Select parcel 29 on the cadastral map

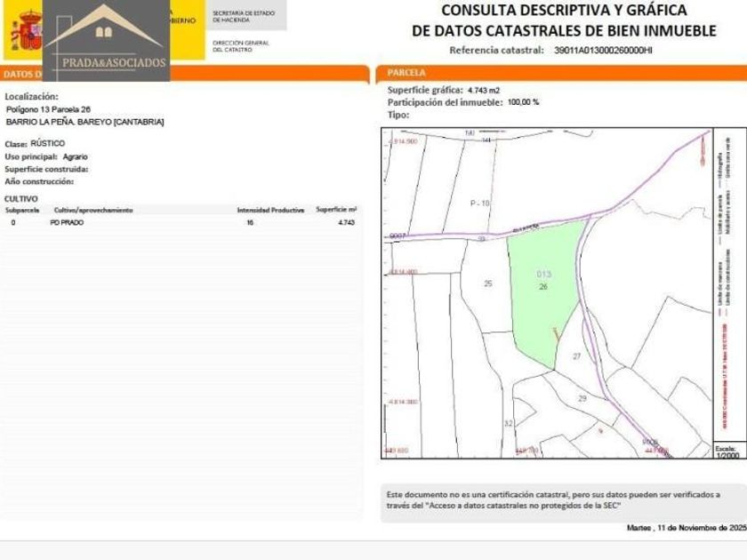[582, 398]
